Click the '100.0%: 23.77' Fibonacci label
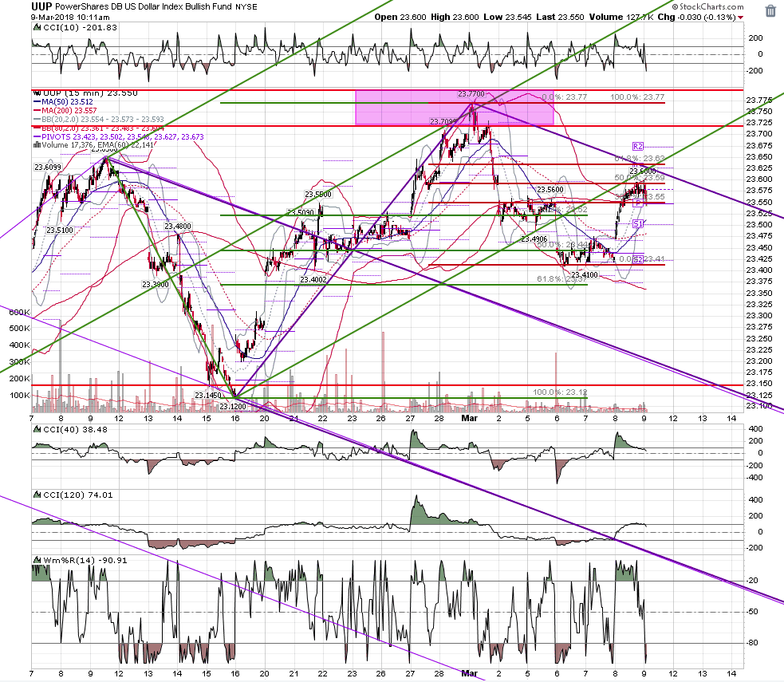784x682 pixels. pos(637,97)
